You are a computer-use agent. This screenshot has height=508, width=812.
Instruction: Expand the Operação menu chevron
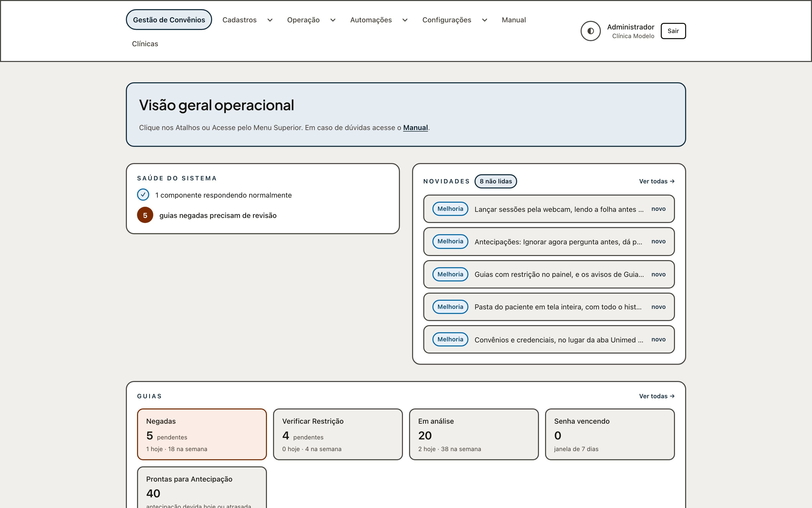[x=333, y=20]
